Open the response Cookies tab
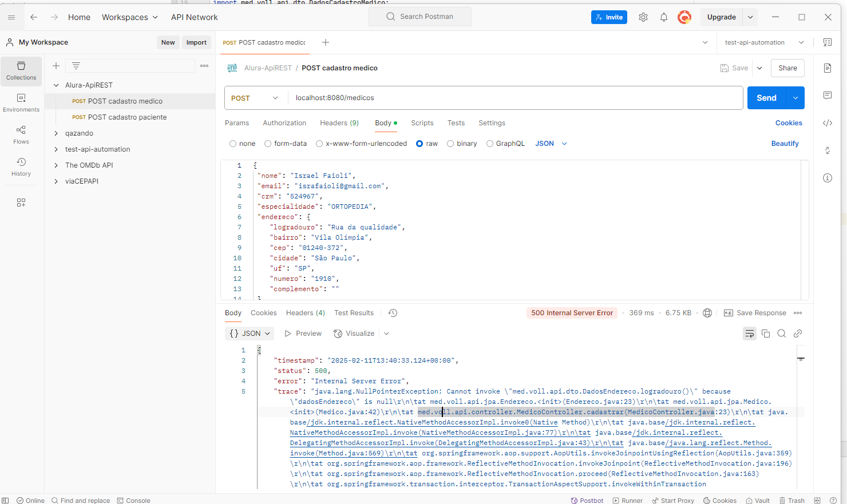 263,313
